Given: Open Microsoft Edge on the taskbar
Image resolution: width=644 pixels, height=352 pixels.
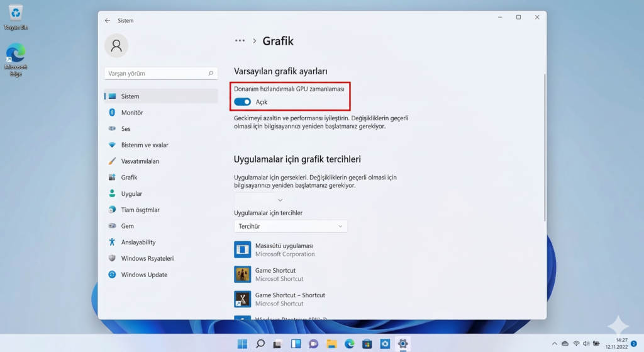Looking at the screenshot, I should click(349, 344).
